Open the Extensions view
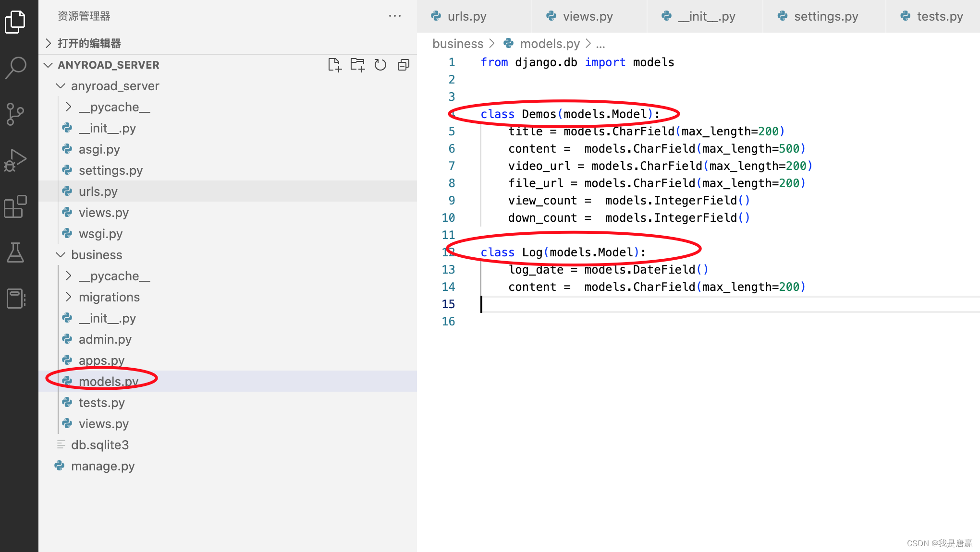 (x=16, y=206)
